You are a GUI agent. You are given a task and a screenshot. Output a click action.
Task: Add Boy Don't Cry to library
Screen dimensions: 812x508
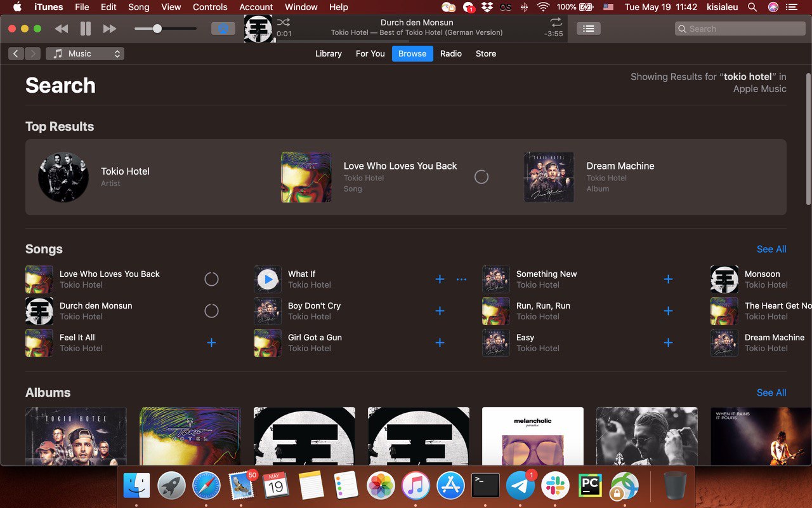pos(440,311)
